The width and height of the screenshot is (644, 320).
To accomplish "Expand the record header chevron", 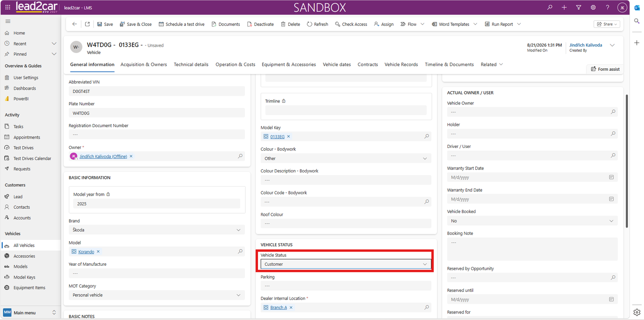I will coord(612,45).
